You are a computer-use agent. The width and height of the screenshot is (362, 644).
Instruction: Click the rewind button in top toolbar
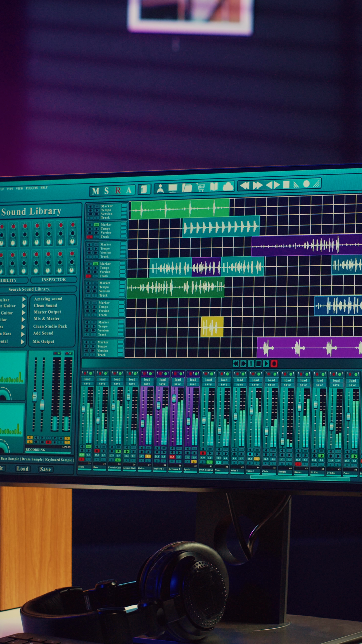click(x=245, y=185)
